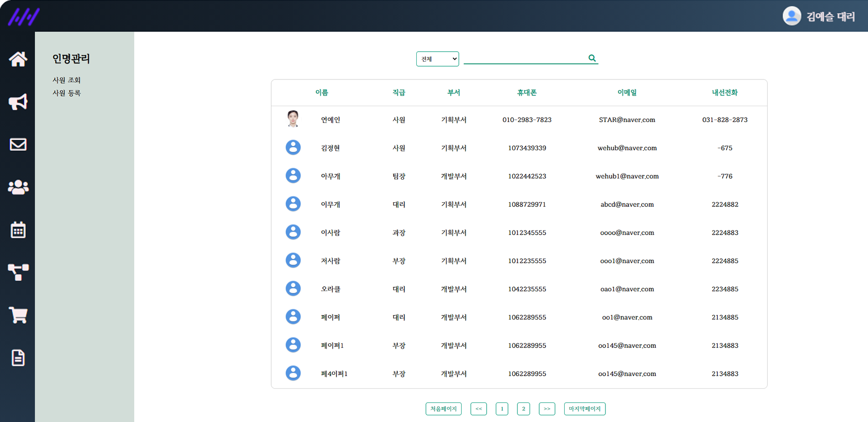The image size is (868, 422).
Task: Click the avatar icon for 페4이퍼1
Action: 293,373
